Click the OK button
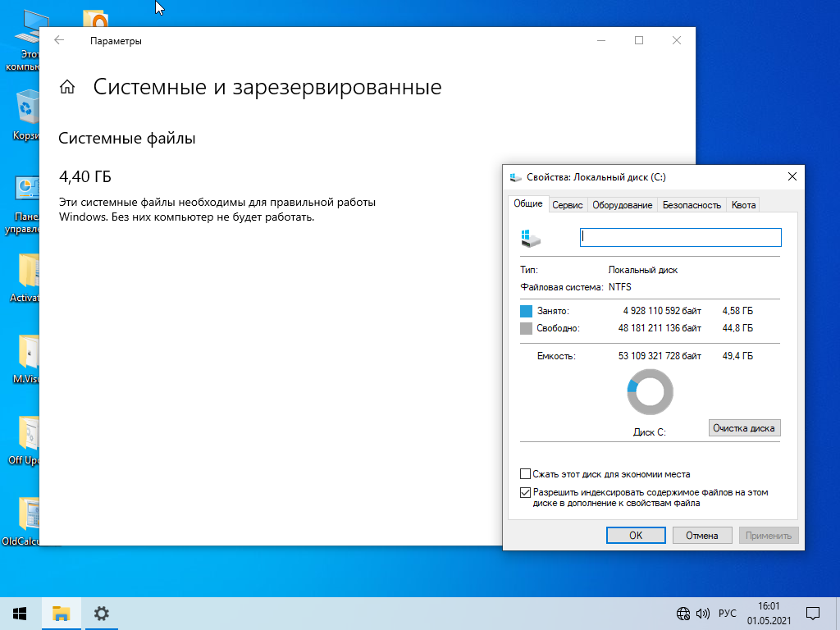 coord(636,535)
